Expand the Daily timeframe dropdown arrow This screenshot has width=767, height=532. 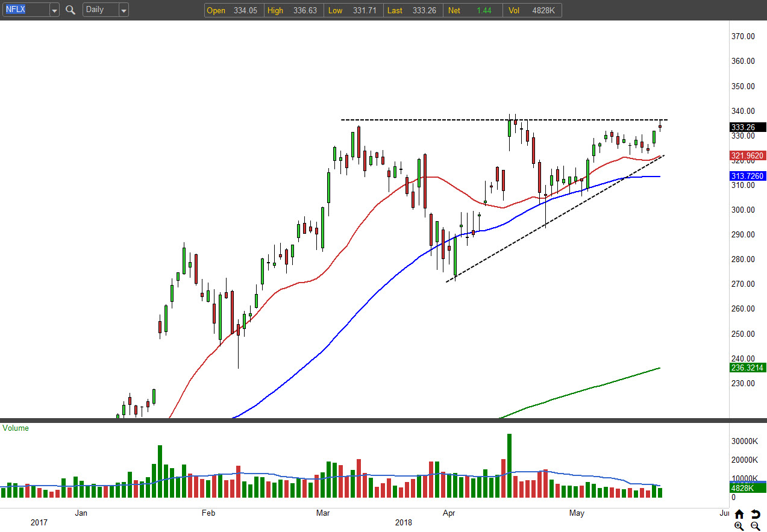124,10
